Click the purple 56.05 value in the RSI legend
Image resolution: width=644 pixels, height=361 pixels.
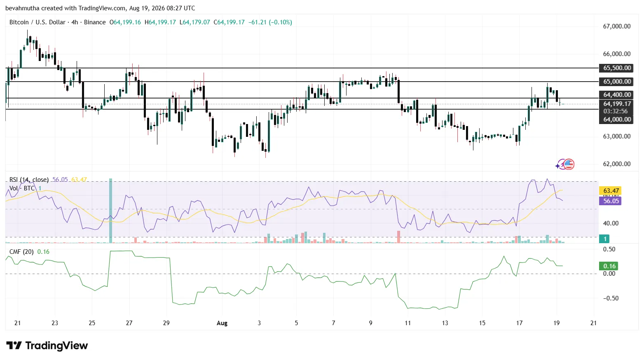60,180
